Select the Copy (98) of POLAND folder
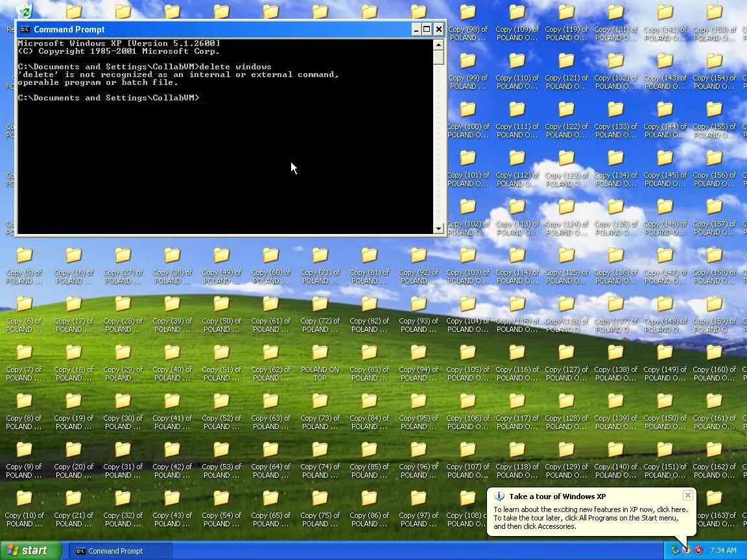 click(x=468, y=23)
